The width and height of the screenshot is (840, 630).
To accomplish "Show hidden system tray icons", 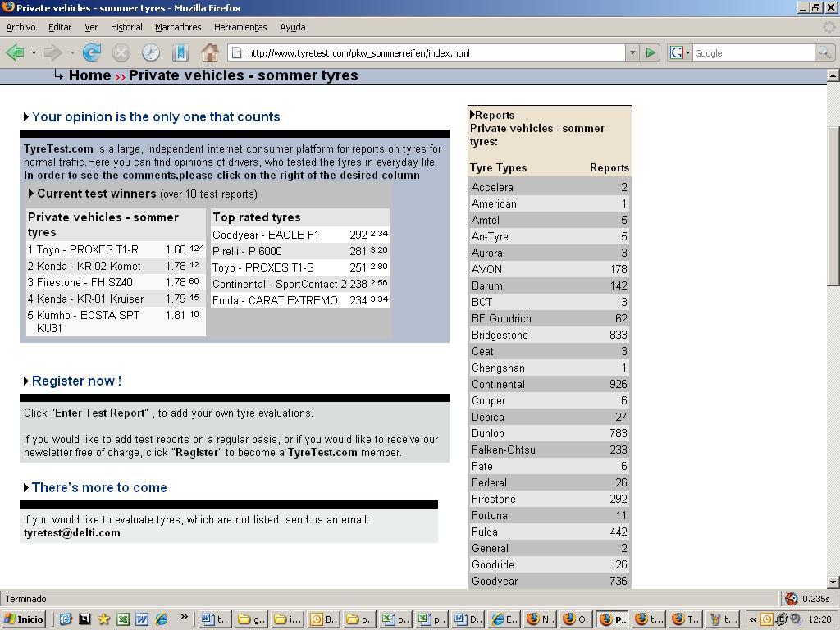I will pyautogui.click(x=752, y=619).
